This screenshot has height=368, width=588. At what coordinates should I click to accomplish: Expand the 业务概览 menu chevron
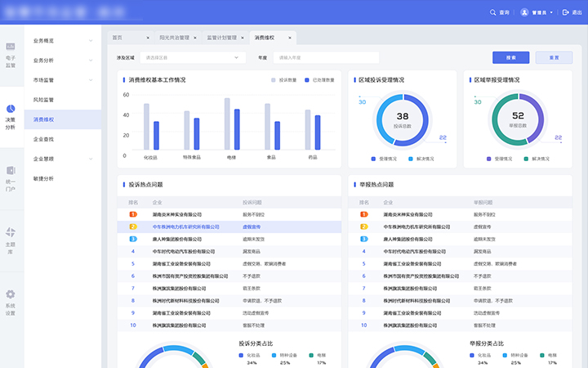coord(90,40)
